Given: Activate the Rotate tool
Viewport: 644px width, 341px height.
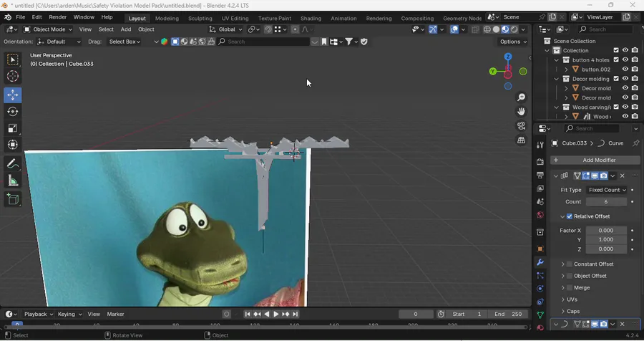Looking at the screenshot, I should click(x=13, y=112).
